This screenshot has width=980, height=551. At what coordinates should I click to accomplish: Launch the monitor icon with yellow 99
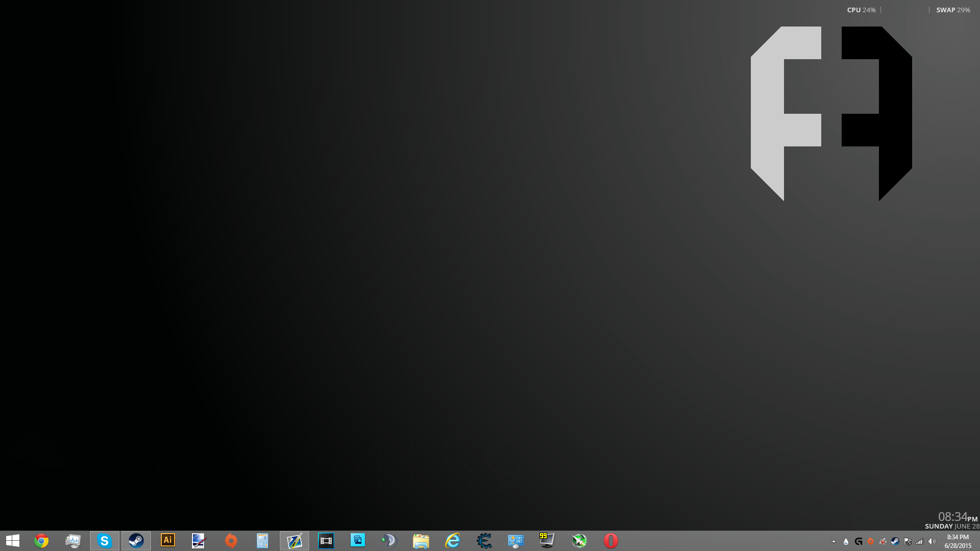coord(547,540)
